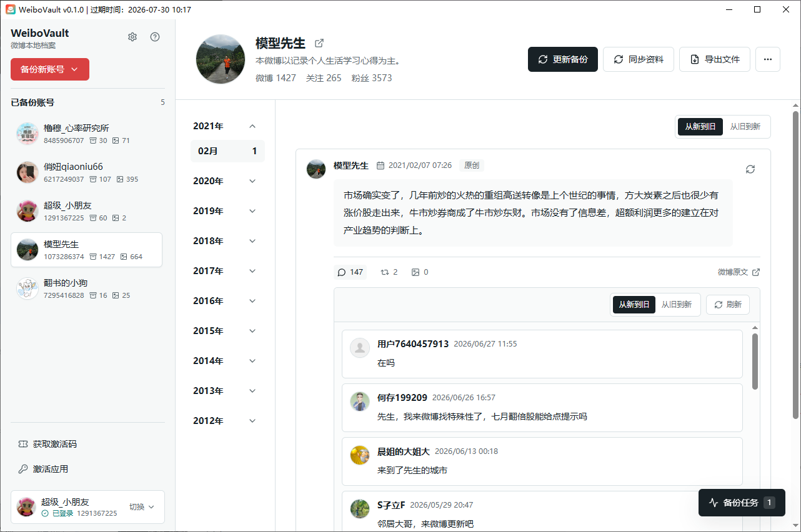Click avatar of commenter 晨姐的大姐大

click(360, 455)
